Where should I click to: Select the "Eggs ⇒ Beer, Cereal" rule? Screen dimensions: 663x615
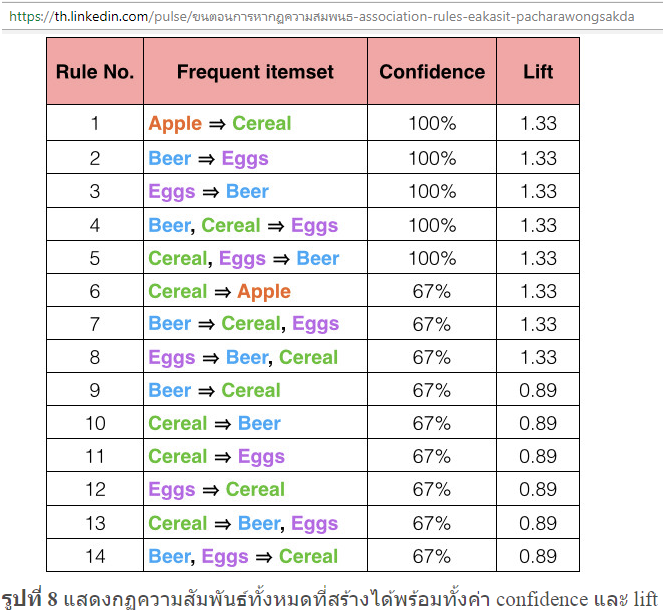[x=243, y=357]
